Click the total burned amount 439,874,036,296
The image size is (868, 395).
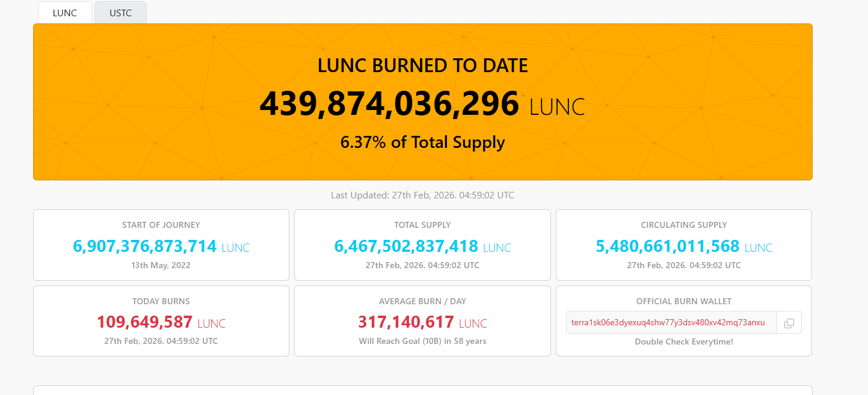389,103
